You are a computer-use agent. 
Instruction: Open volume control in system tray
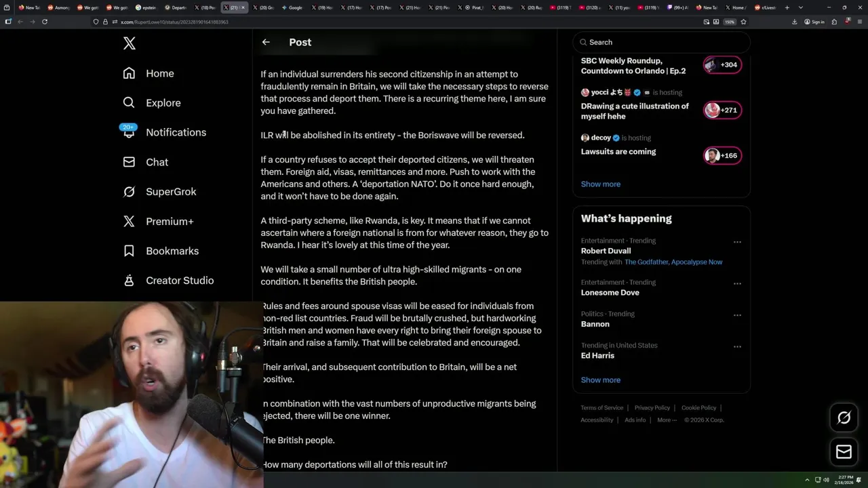pos(826,480)
